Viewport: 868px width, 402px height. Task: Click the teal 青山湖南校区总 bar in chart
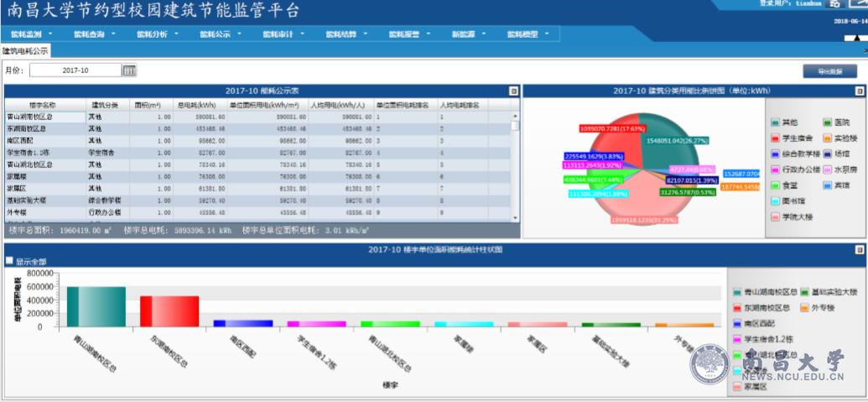tap(96, 307)
